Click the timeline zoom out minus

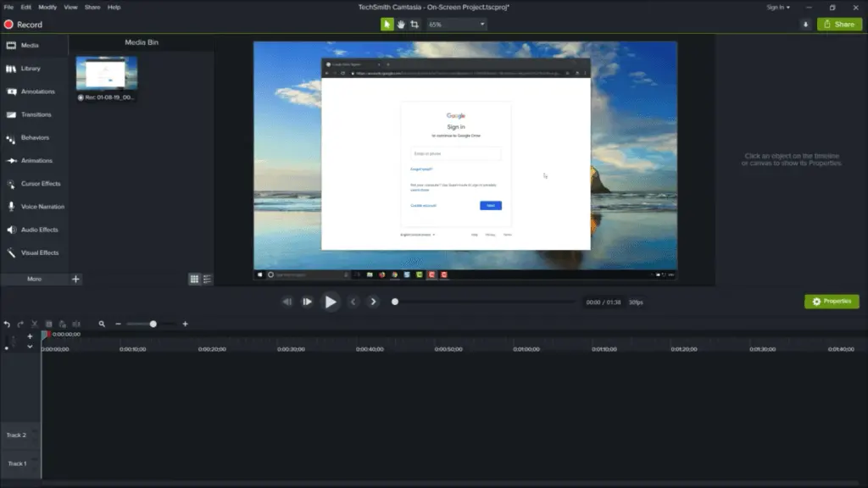[x=118, y=324]
